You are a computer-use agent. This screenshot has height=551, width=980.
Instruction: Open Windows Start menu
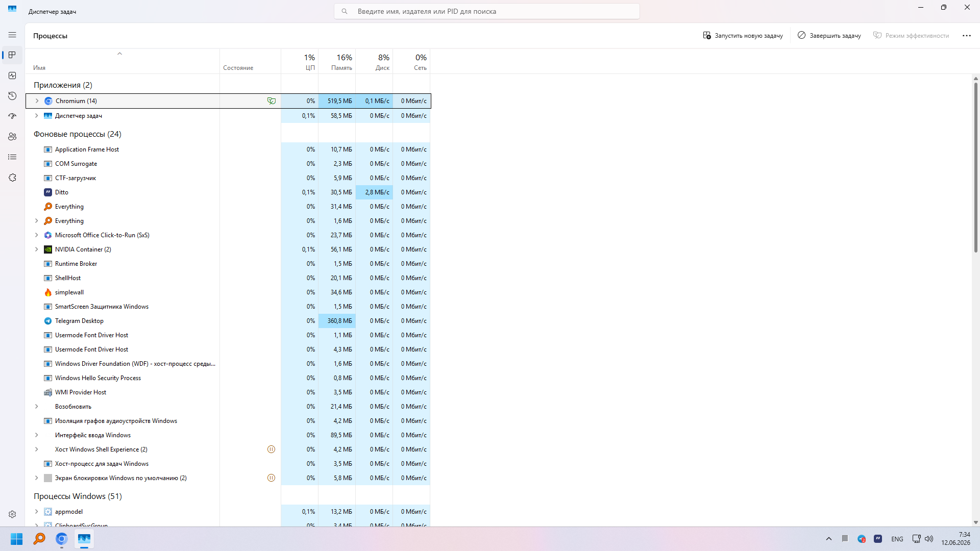tap(17, 539)
